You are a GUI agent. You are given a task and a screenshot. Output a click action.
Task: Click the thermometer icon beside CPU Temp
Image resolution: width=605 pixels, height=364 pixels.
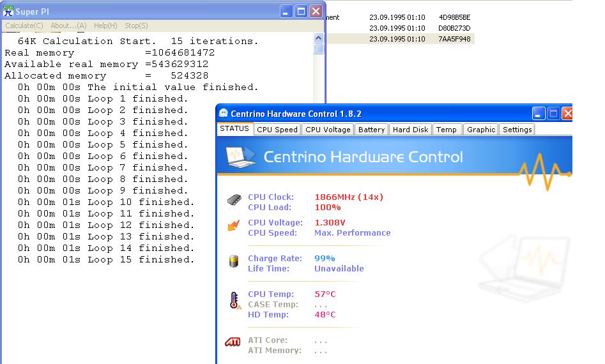pyautogui.click(x=235, y=301)
